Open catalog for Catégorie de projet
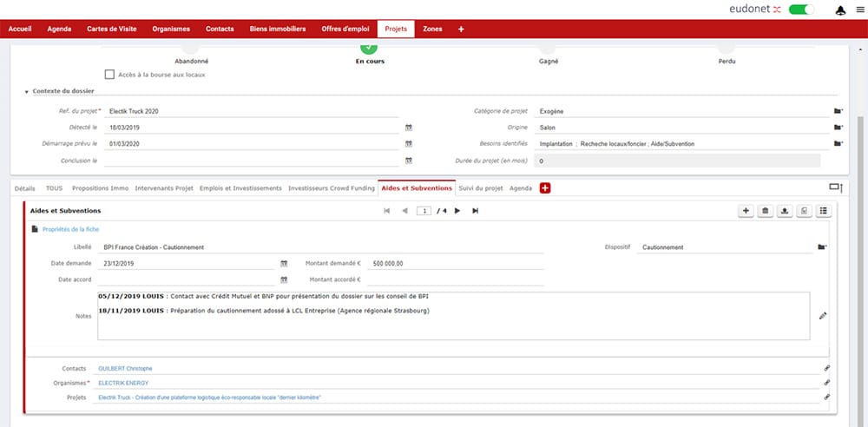Image resolution: width=868 pixels, height=427 pixels. pos(838,111)
